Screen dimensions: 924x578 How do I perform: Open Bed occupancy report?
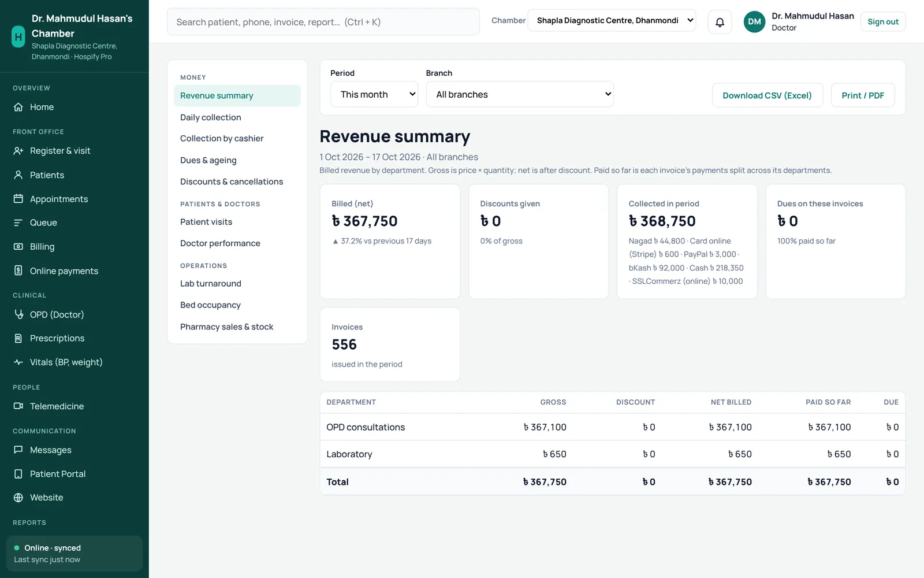(237, 305)
